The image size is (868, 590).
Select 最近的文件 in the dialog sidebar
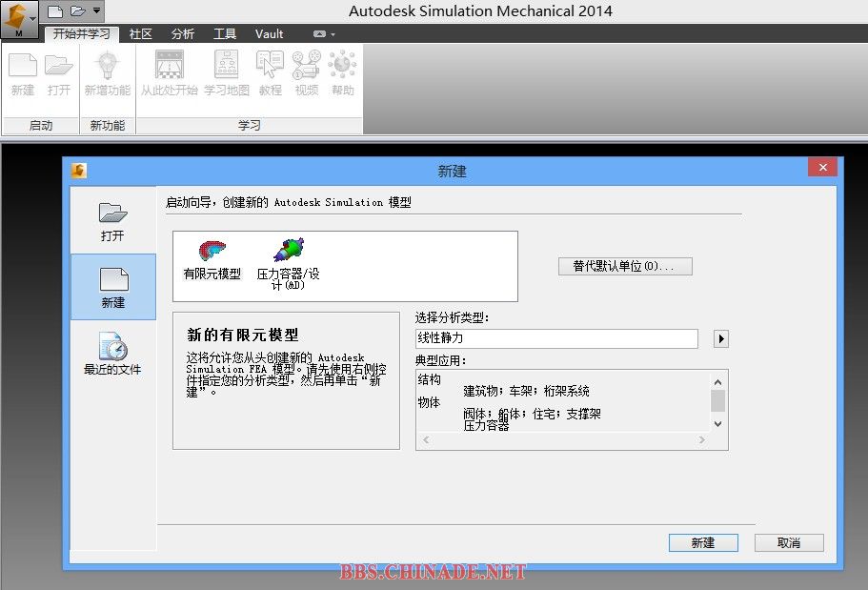click(x=113, y=354)
